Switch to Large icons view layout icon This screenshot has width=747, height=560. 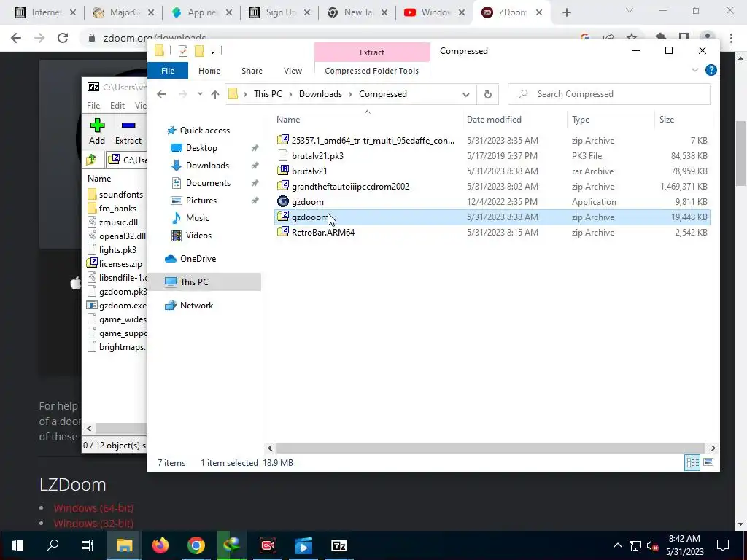coord(708,462)
